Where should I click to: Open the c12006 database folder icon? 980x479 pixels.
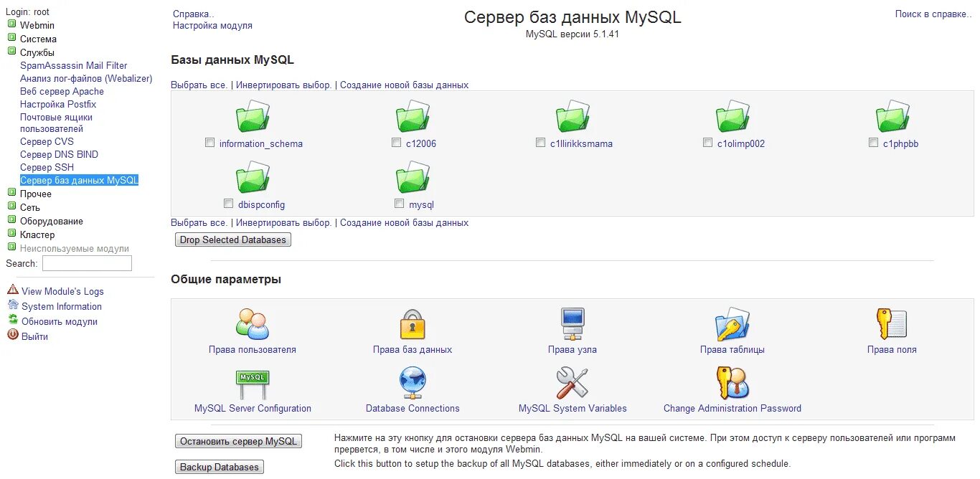(x=413, y=117)
